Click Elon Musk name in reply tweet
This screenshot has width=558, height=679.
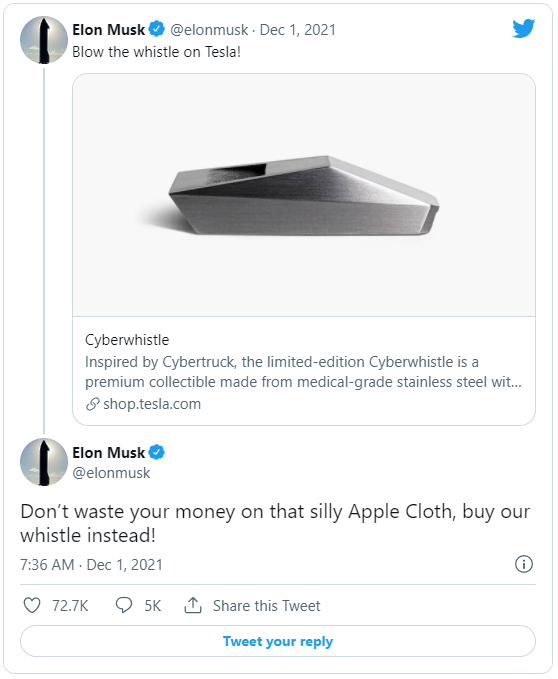click(x=108, y=453)
